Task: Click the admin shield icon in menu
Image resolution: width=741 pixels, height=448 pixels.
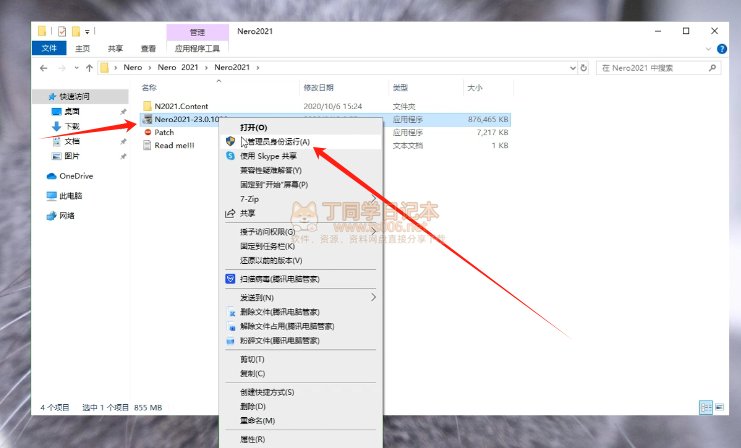Action: (230, 141)
